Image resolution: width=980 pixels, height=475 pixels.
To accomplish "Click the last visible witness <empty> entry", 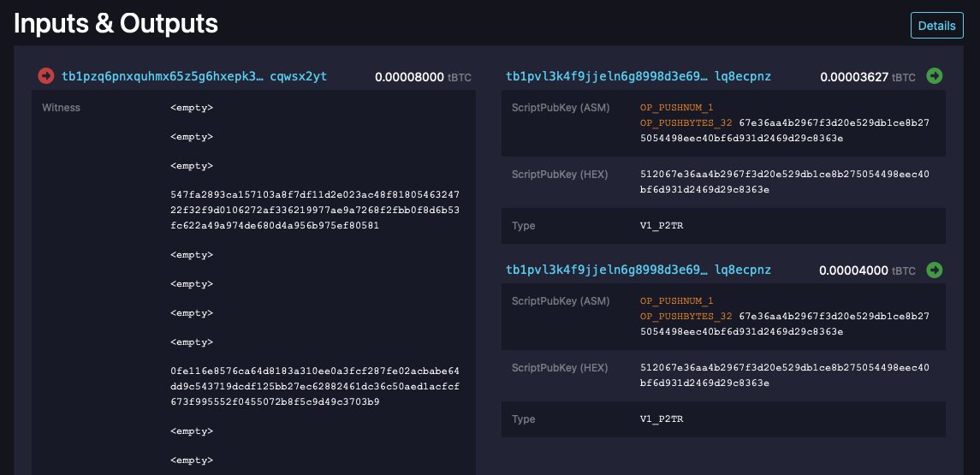I will click(x=191, y=460).
